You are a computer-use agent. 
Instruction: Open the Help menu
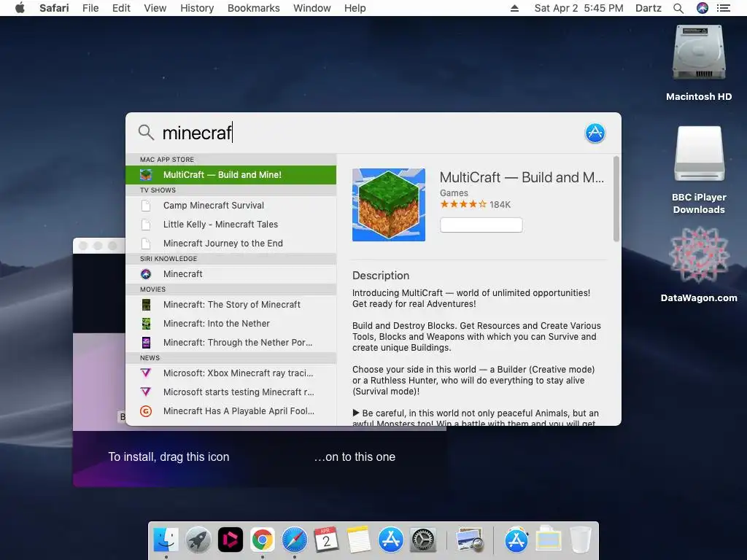[355, 8]
